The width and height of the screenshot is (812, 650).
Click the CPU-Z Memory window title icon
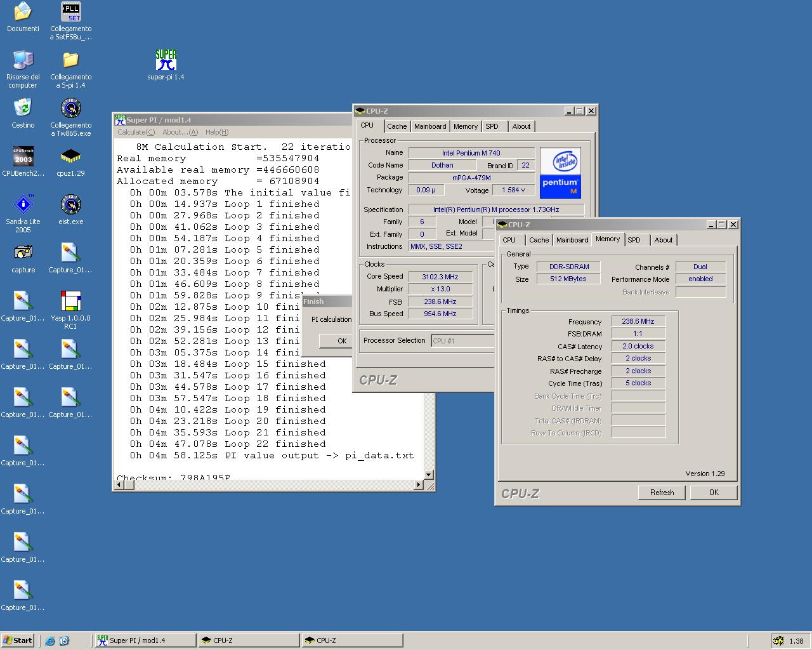tap(502, 224)
